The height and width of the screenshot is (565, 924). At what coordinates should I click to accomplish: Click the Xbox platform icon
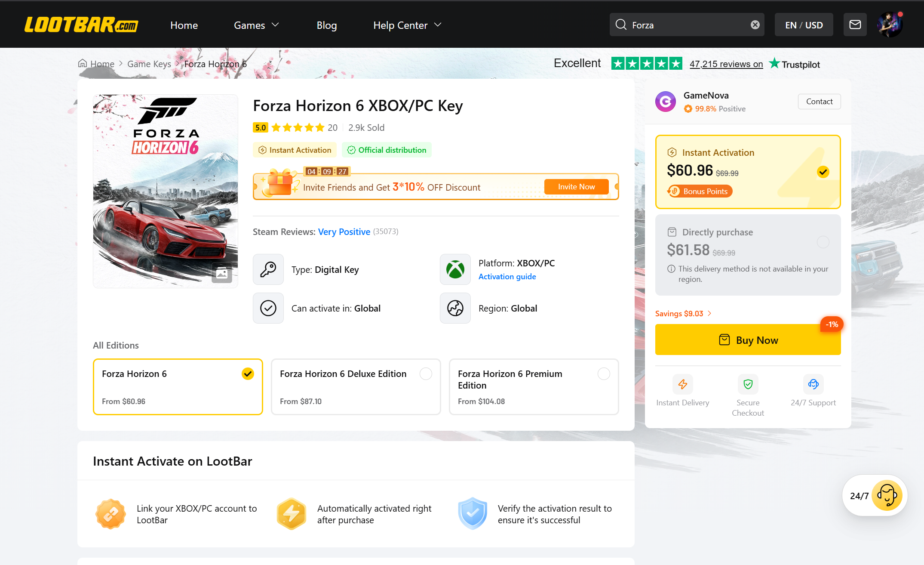(x=455, y=269)
